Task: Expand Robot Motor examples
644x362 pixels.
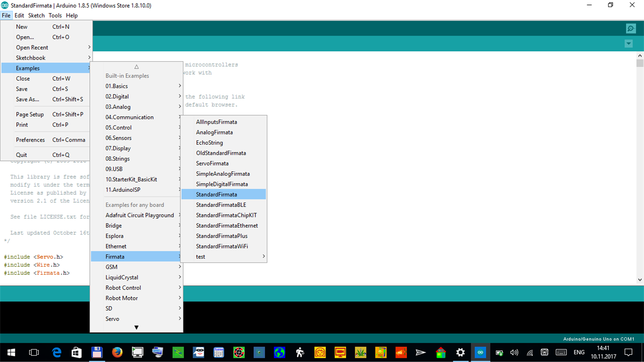Action: tap(136, 298)
